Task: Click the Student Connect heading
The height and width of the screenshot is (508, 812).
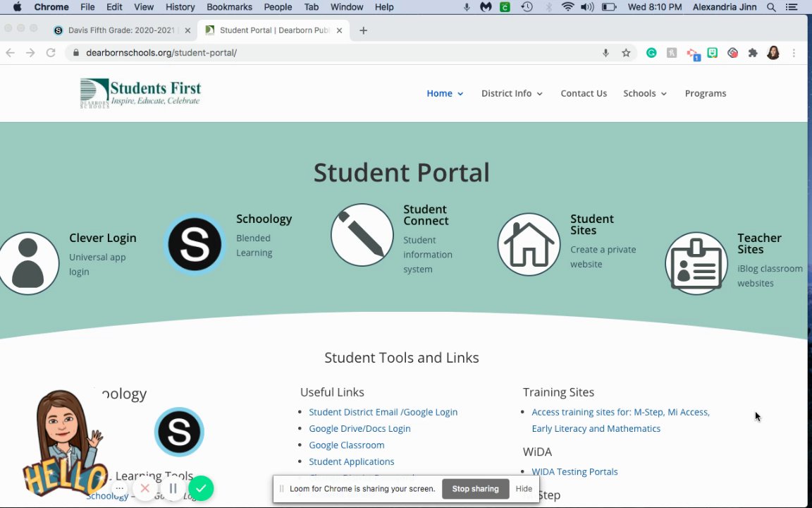Action: (426, 215)
